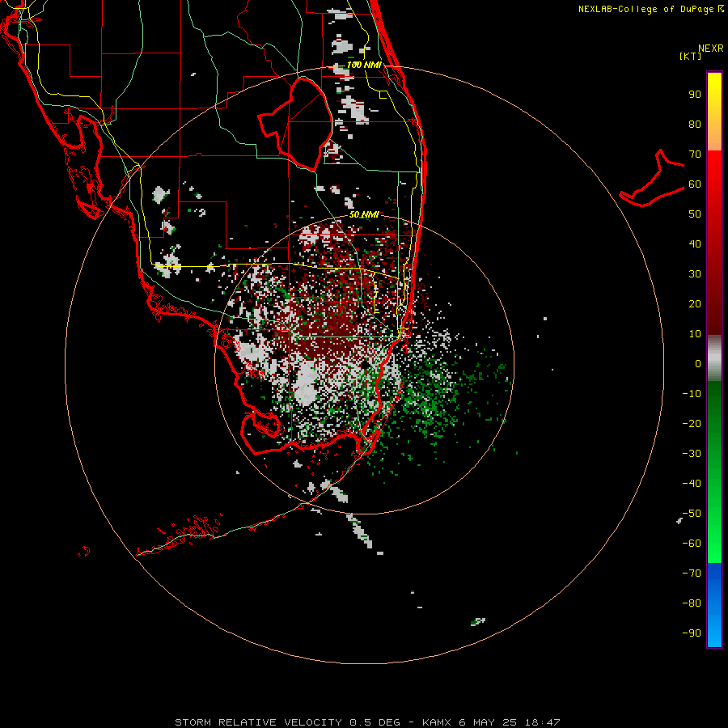Click the blue bottom segment of the color bar
Image resolution: width=728 pixels, height=728 pixels.
(714, 605)
